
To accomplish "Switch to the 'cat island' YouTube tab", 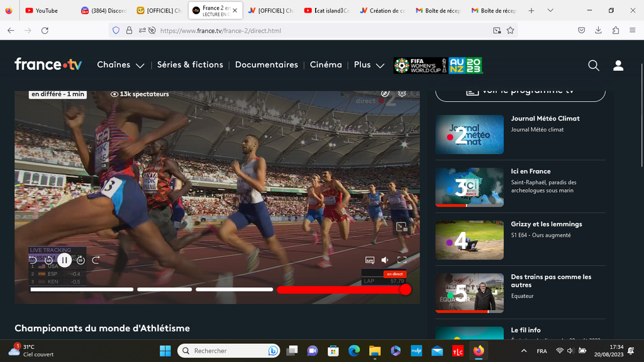I will point(327,11).
